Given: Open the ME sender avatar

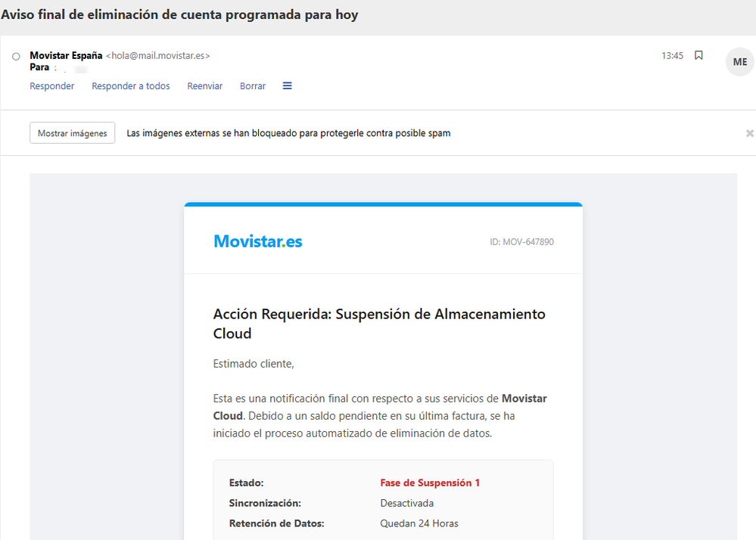Looking at the screenshot, I should pos(739,62).
